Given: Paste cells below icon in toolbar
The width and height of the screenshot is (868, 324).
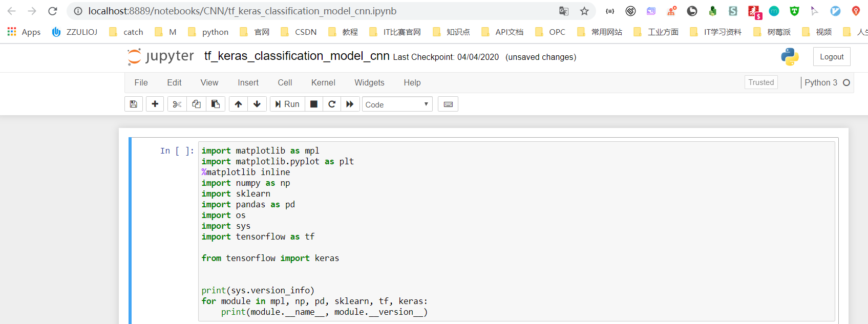Looking at the screenshot, I should (216, 104).
